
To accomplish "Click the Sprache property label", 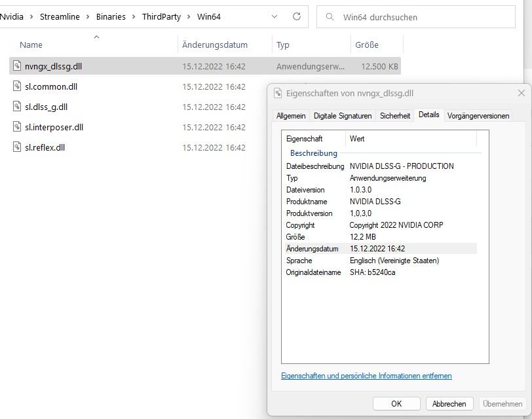I will [299, 261].
